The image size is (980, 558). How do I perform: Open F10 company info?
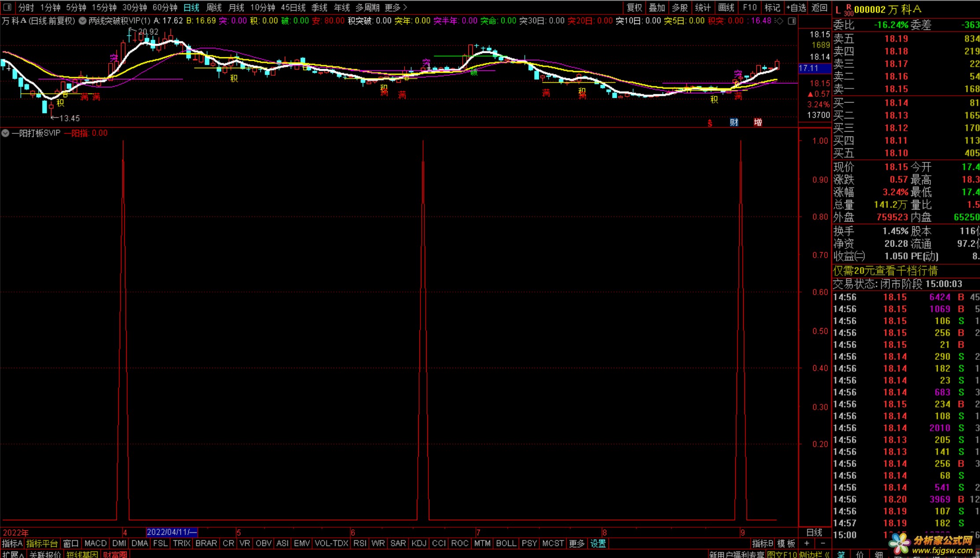[x=749, y=7]
